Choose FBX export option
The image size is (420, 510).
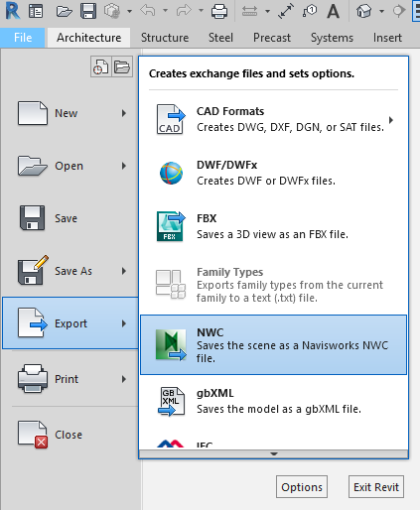pos(273,226)
